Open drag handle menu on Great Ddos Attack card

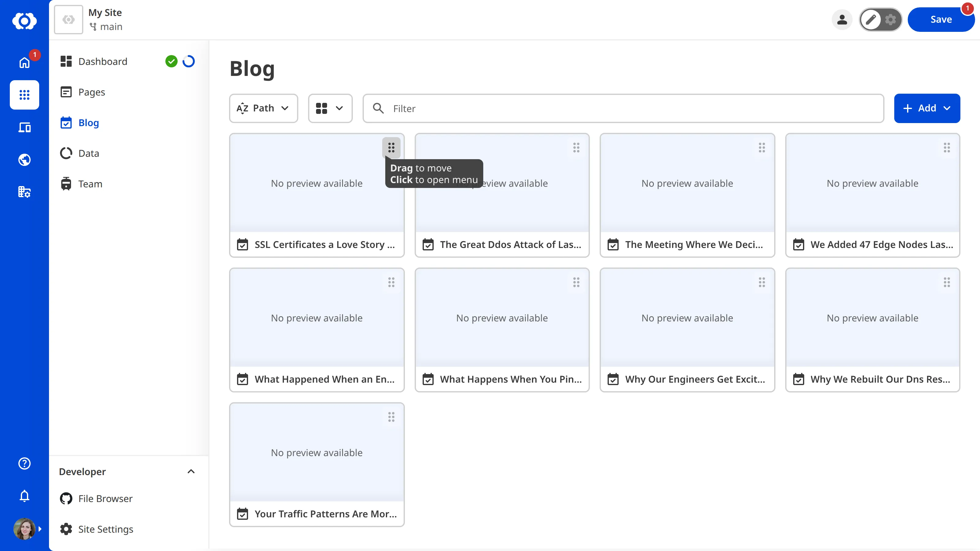click(576, 148)
